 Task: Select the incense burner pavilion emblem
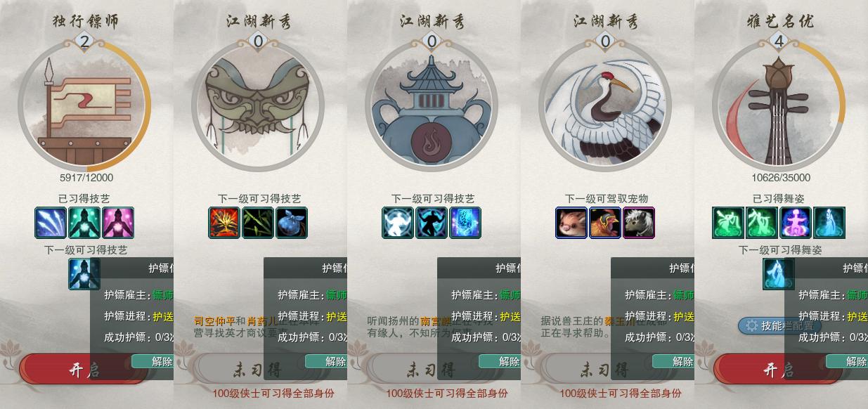[432, 106]
